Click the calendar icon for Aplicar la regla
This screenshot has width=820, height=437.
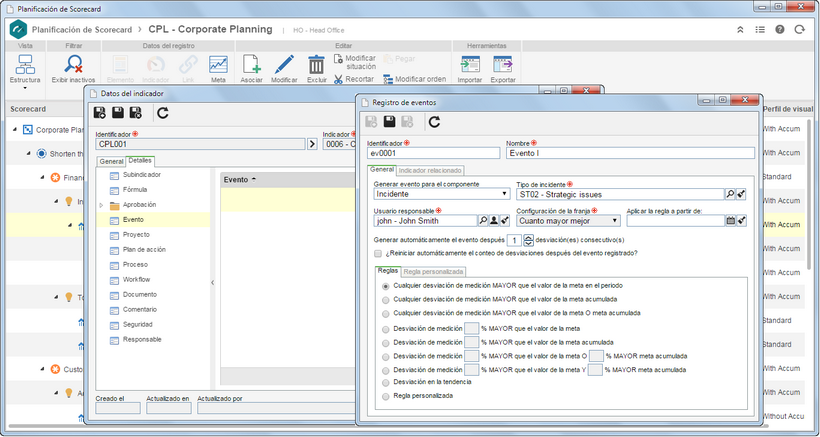(x=731, y=221)
